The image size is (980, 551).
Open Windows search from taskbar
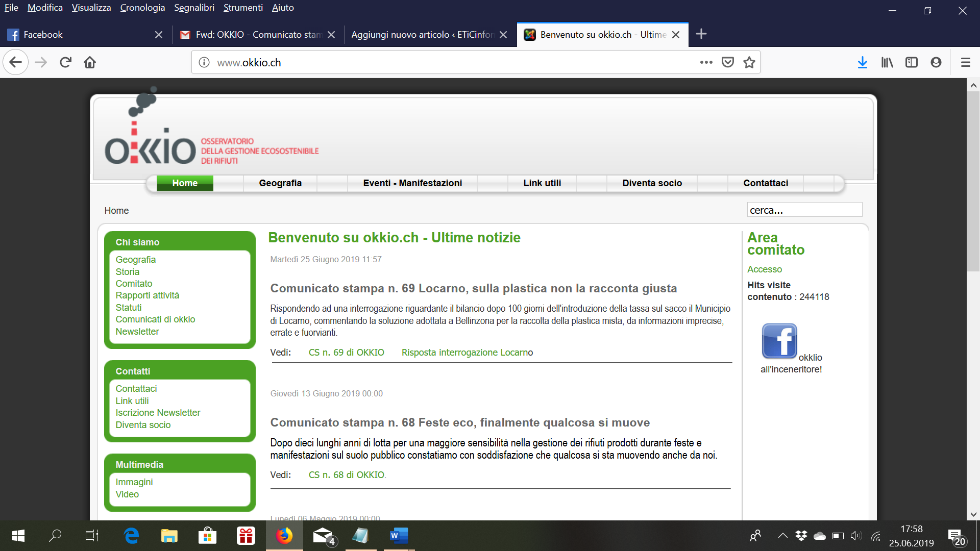tap(55, 536)
